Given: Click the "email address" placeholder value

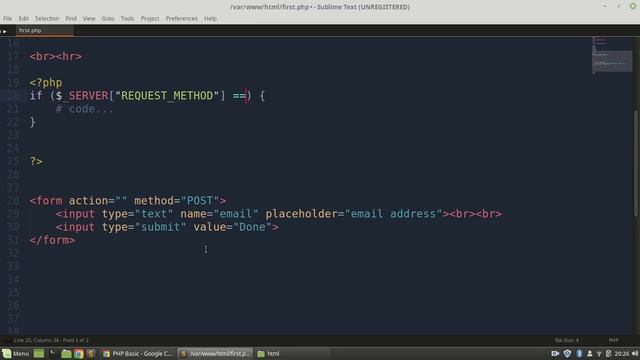Looking at the screenshot, I should coord(394,213).
